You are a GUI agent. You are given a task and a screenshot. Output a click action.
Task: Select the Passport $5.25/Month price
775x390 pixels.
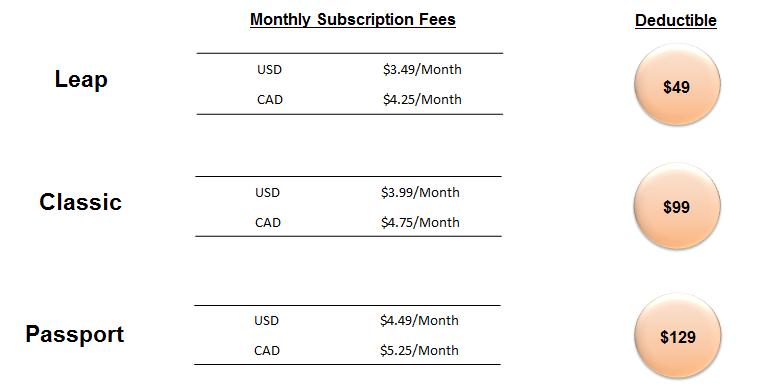[x=419, y=350]
